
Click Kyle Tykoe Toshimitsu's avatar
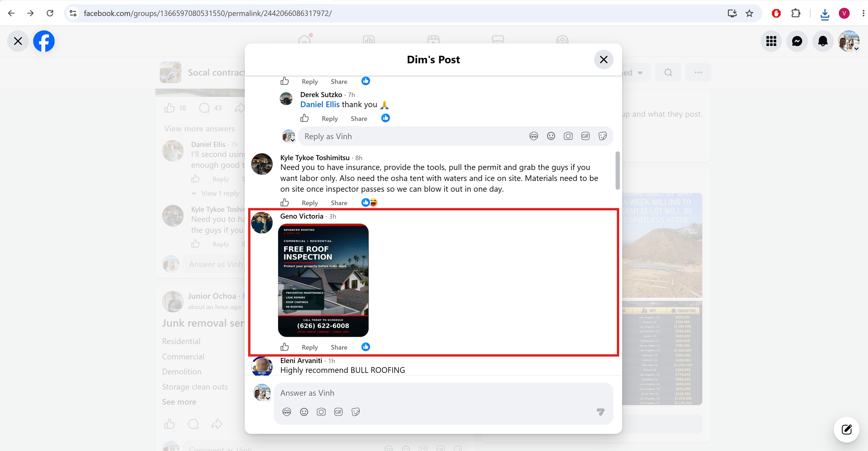point(262,164)
